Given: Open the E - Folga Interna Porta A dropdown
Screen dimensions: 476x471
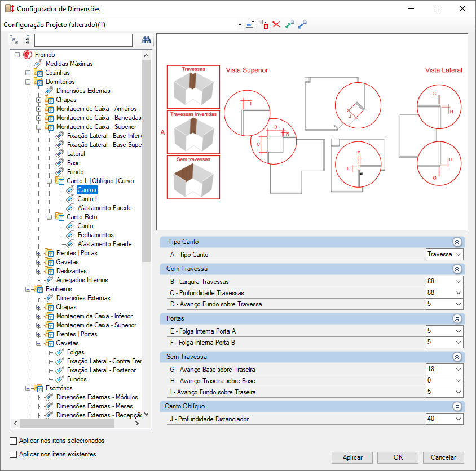Looking at the screenshot, I should (x=459, y=331).
